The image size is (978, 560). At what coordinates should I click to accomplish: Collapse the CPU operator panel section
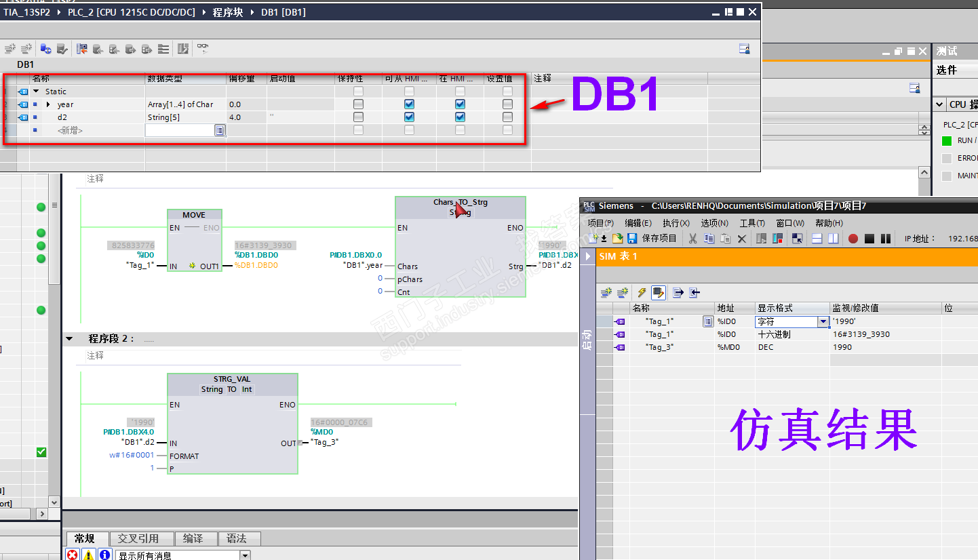939,104
